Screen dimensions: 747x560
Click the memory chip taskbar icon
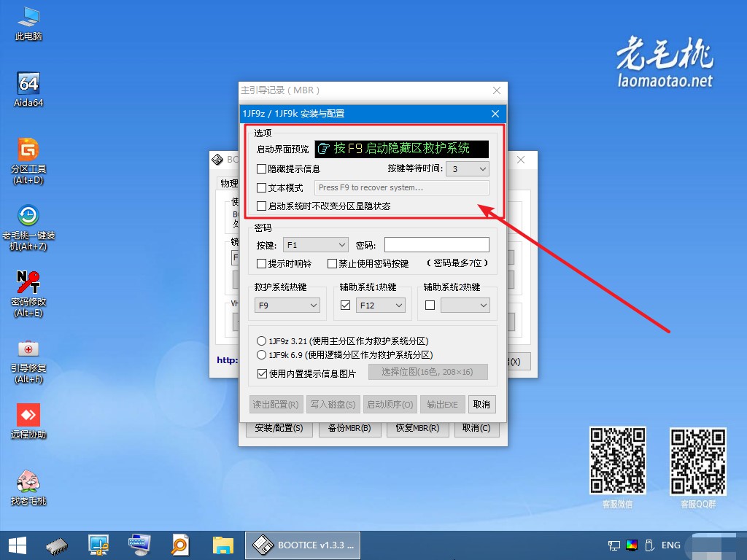(x=57, y=545)
